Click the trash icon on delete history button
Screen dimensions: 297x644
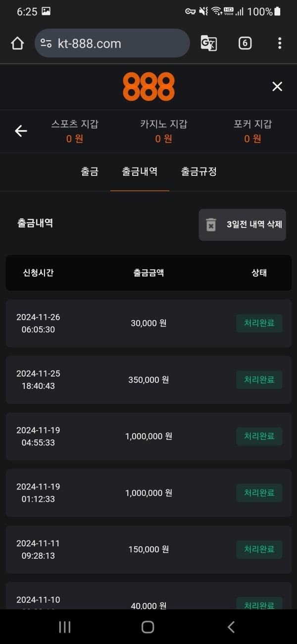[x=212, y=225]
